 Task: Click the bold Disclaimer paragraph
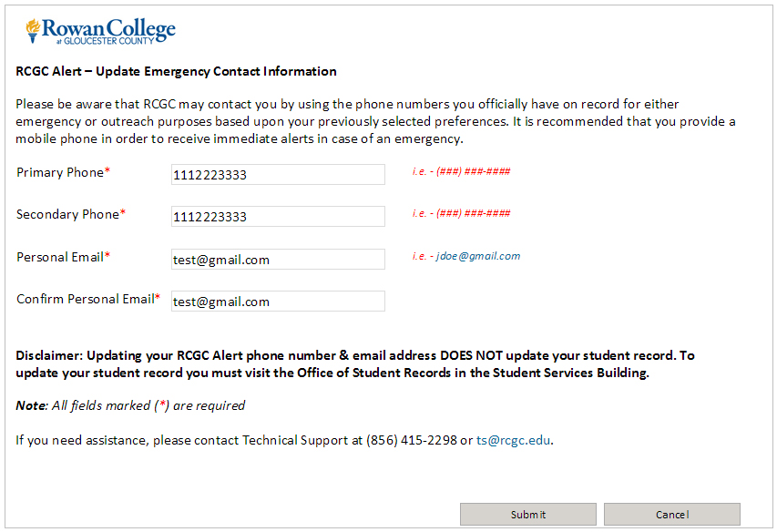tap(354, 364)
